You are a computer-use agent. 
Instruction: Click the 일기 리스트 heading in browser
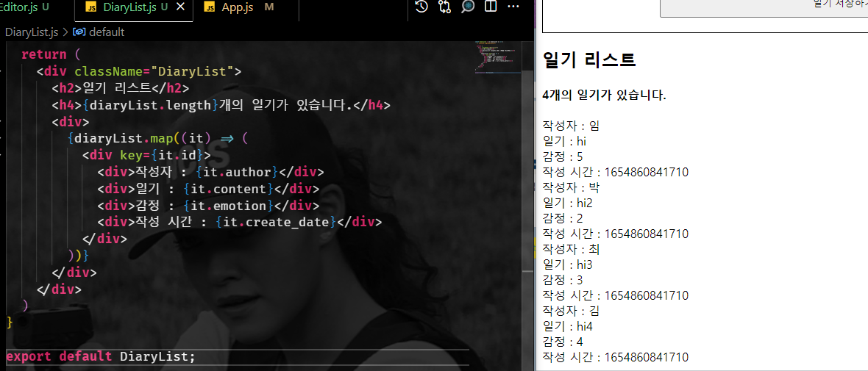coord(589,60)
